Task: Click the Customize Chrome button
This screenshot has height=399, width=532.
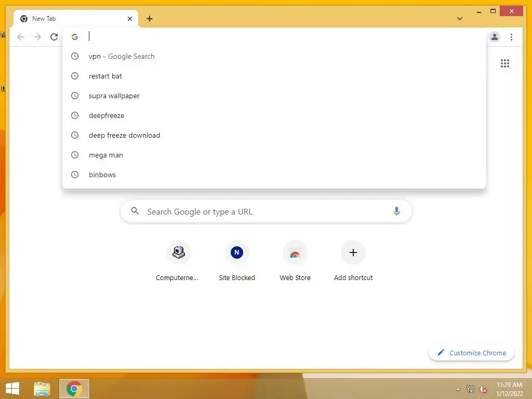Action: click(471, 353)
